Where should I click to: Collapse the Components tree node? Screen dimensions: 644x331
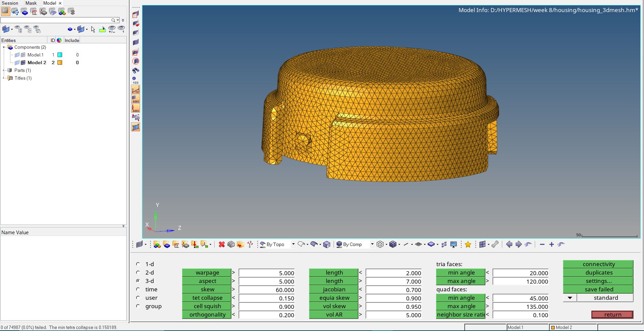click(x=3, y=47)
